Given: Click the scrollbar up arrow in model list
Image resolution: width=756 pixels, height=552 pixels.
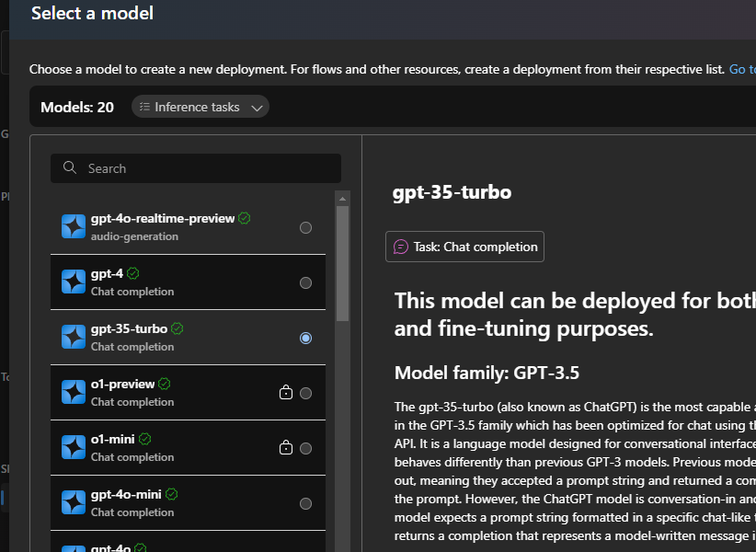Looking at the screenshot, I should coord(342,199).
